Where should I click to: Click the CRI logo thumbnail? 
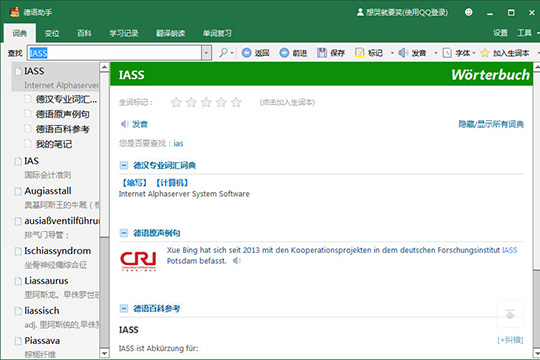point(138,261)
